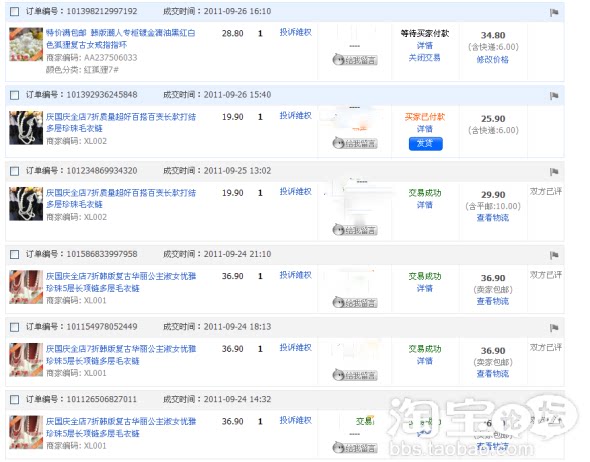Click flag icon for order 101234869934320

click(x=554, y=172)
